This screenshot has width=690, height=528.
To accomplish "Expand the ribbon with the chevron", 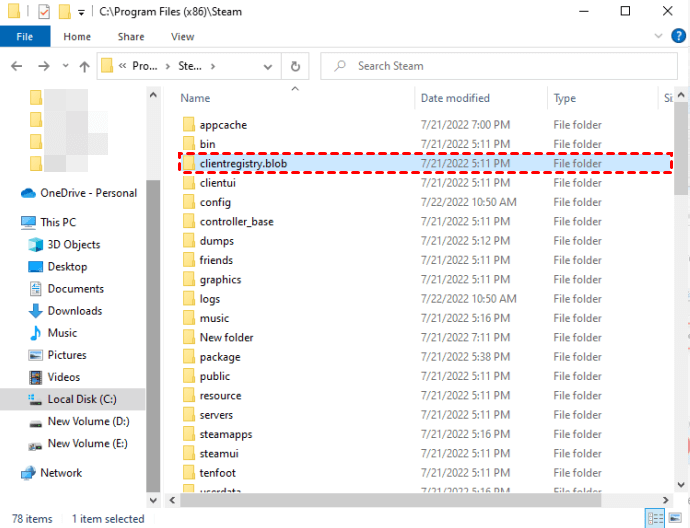I will tap(658, 36).
